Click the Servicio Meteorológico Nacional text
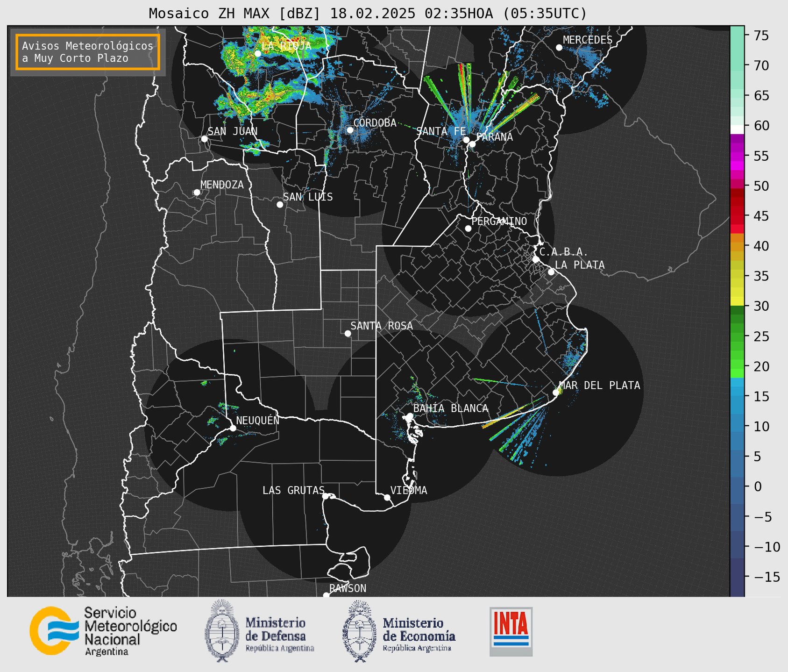788x672 pixels. coord(130,631)
